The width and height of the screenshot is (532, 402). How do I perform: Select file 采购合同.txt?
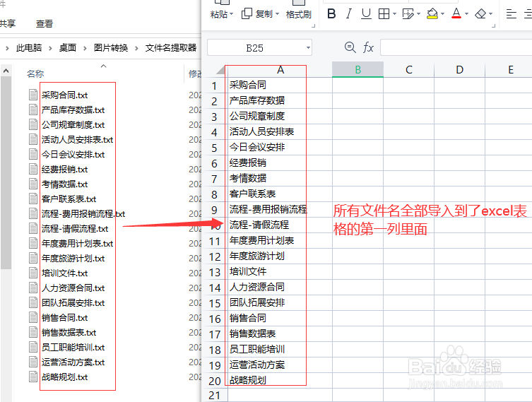click(x=64, y=95)
